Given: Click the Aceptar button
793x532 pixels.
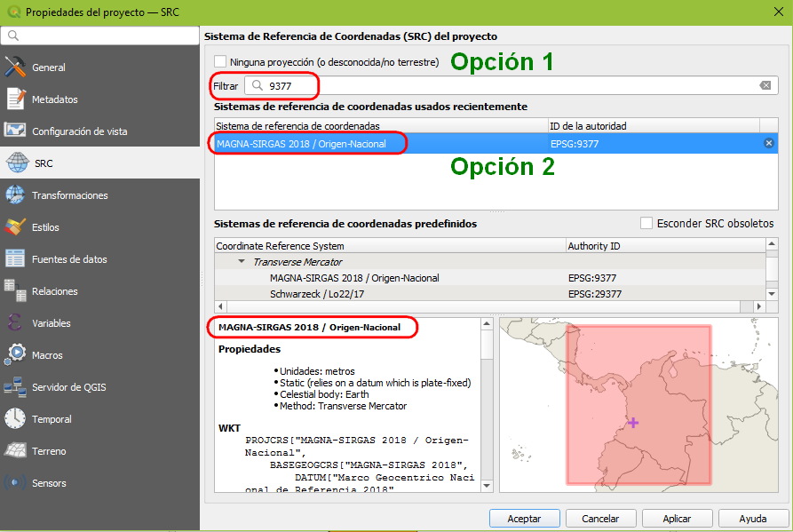Looking at the screenshot, I should tap(525, 519).
